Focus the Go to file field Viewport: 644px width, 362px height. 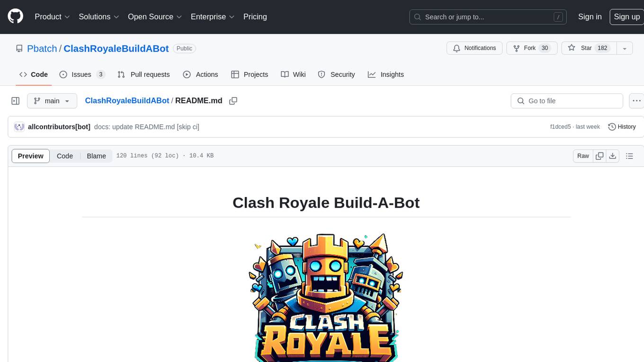pos(567,101)
